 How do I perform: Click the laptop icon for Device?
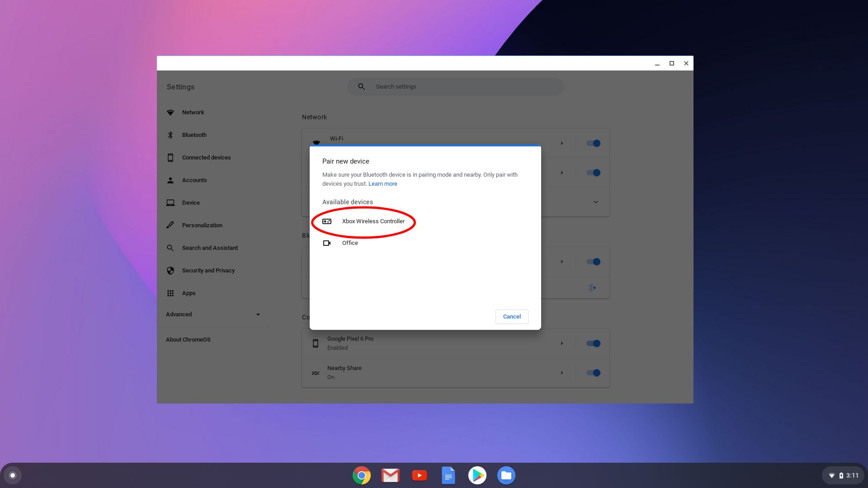click(x=170, y=203)
